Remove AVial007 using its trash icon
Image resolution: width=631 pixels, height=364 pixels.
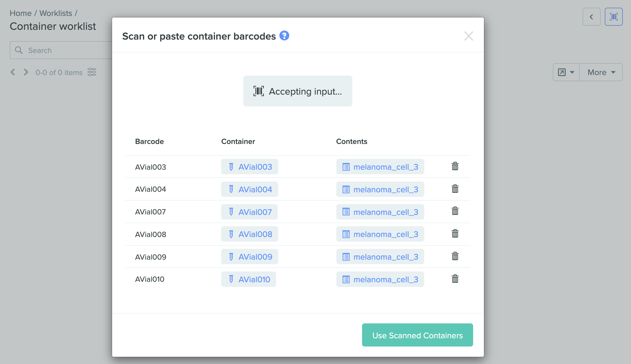coord(455,211)
